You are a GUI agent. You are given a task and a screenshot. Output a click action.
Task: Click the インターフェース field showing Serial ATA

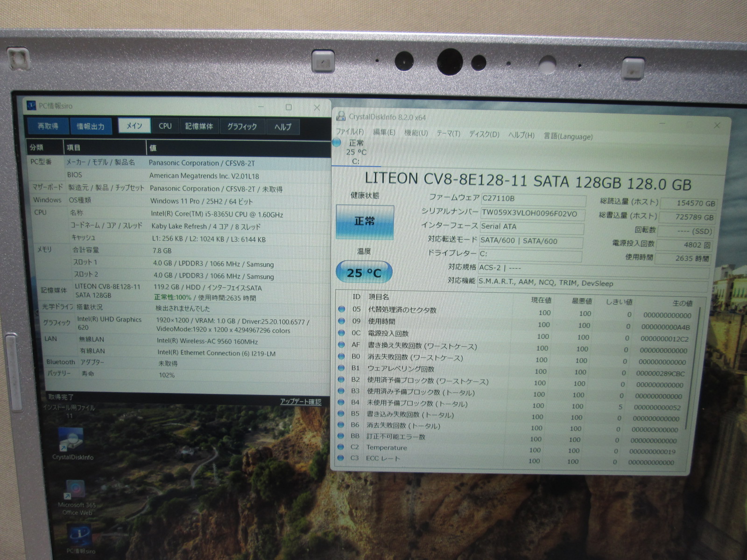click(532, 227)
